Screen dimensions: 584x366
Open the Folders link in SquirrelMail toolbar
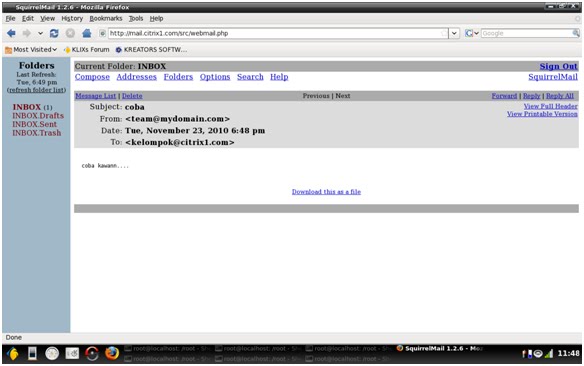click(178, 77)
